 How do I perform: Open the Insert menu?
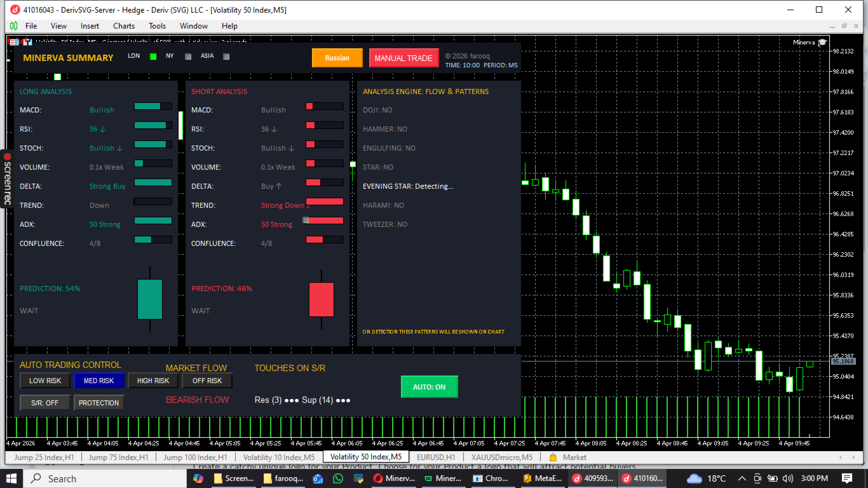click(x=90, y=26)
